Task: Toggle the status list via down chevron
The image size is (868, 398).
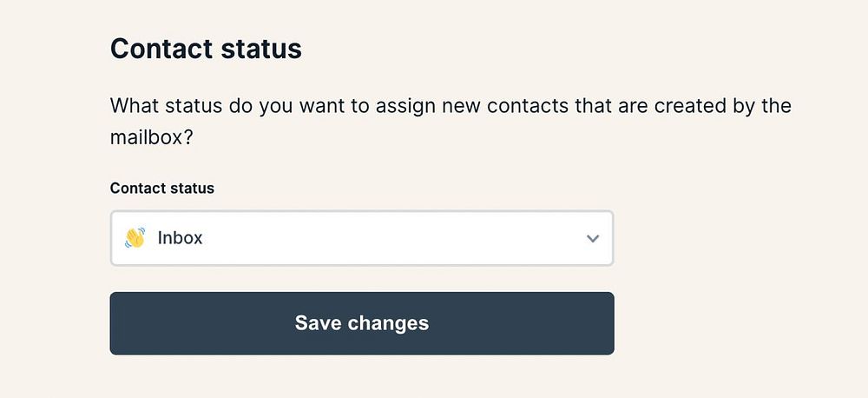Action: coord(593,238)
